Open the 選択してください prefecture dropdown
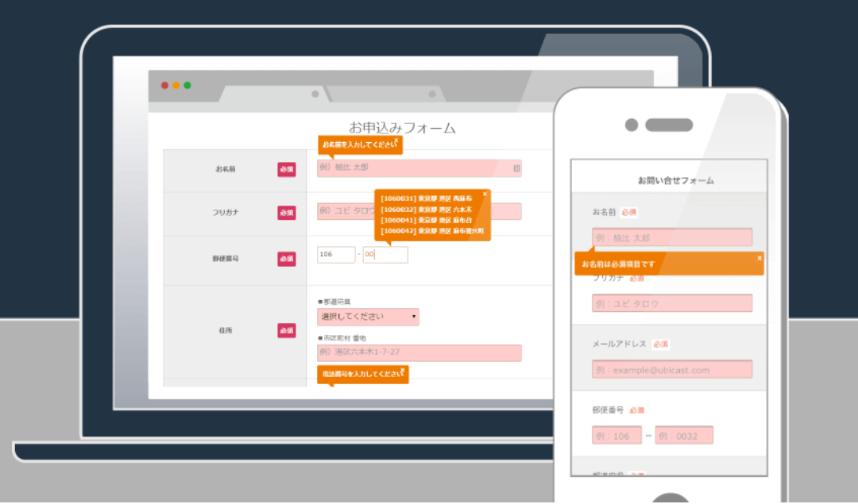The height and width of the screenshot is (504, 858). 368,317
